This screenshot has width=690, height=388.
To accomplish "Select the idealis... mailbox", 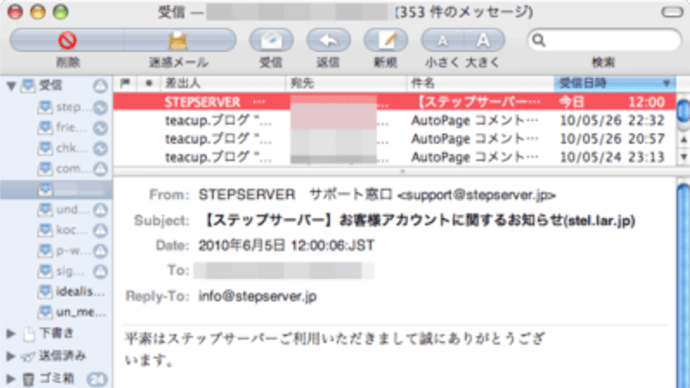I will (72, 292).
